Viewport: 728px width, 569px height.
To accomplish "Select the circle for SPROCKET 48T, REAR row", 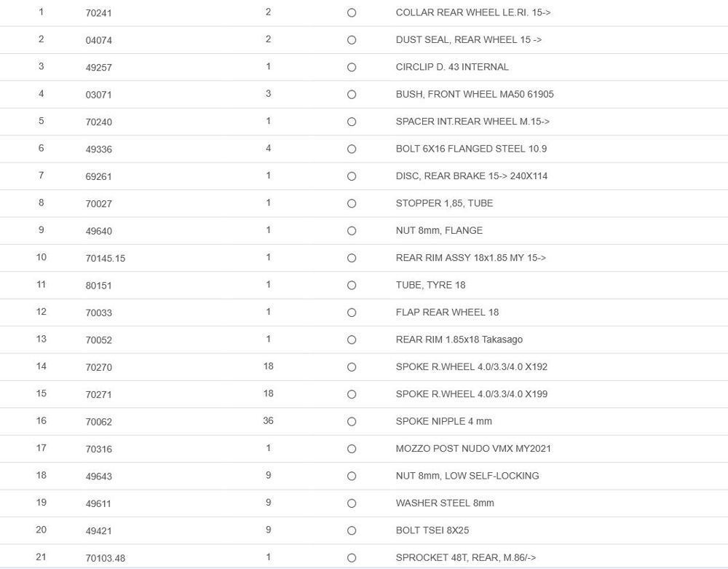I will coord(352,558).
